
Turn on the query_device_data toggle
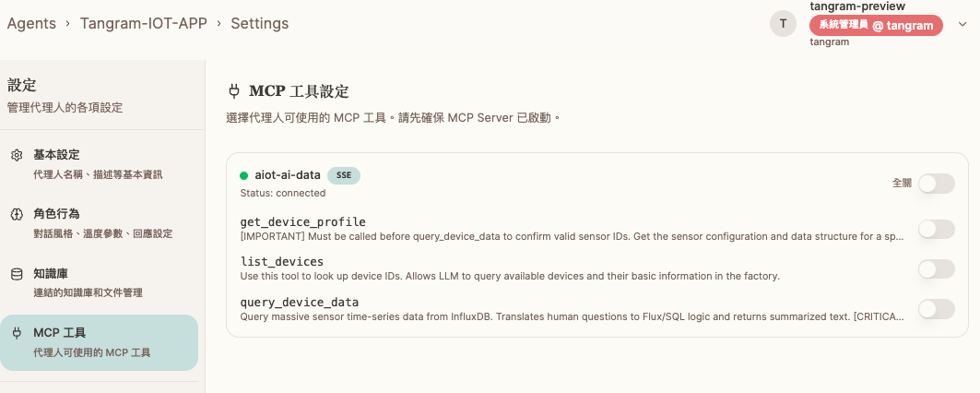click(936, 309)
